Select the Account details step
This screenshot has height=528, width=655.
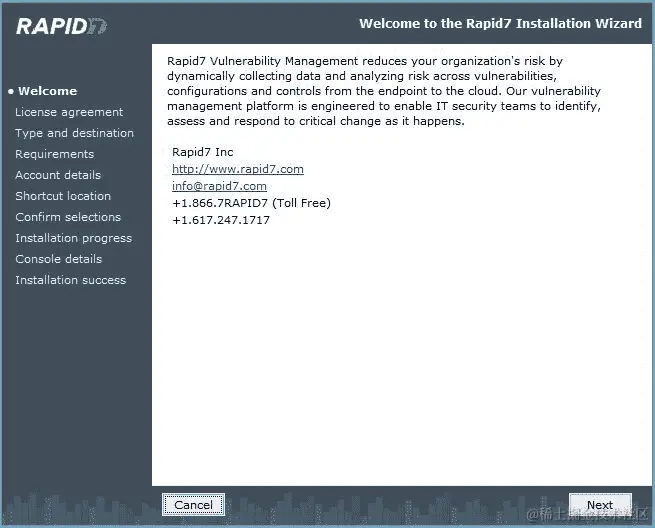click(x=58, y=175)
